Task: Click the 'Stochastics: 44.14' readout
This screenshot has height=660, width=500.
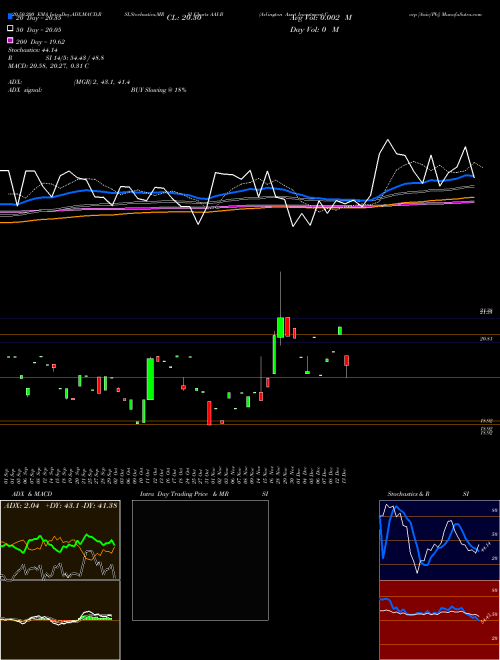Action: coord(33,50)
